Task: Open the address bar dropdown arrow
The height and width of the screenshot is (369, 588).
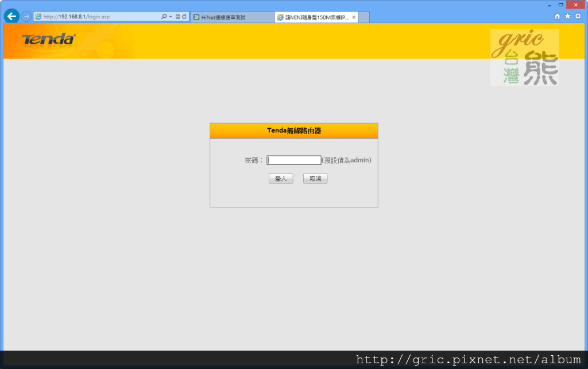Action: (x=171, y=17)
